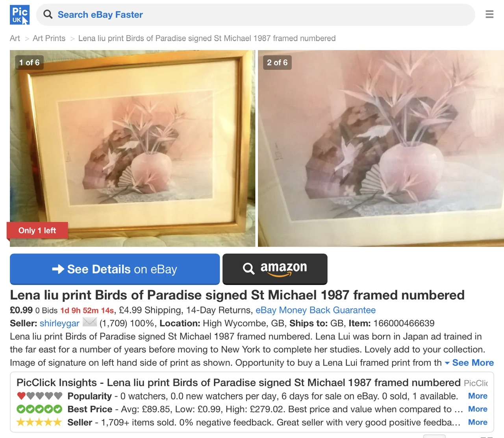
Task: Search the item on Amazon button
Action: pyautogui.click(x=275, y=269)
